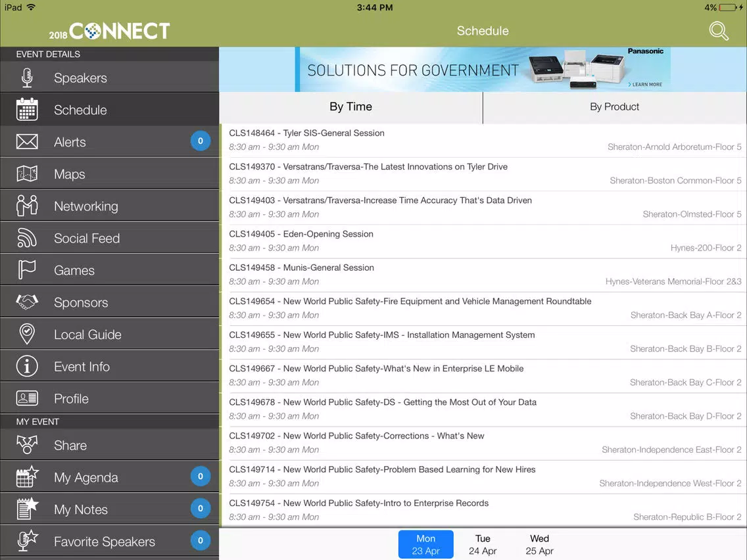Tap Sheraton-Independence East-Floor 2 location

pos(671,450)
